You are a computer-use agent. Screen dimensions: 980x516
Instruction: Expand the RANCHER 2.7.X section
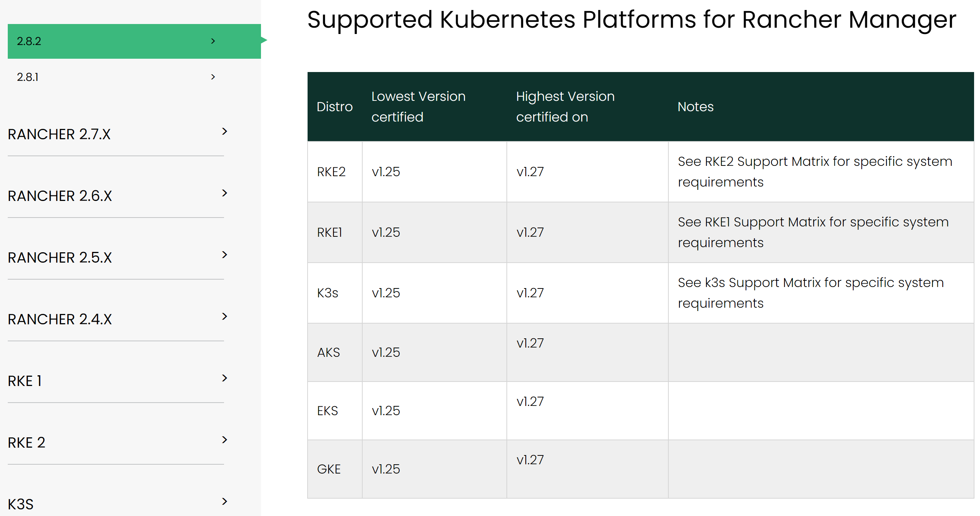click(59, 134)
